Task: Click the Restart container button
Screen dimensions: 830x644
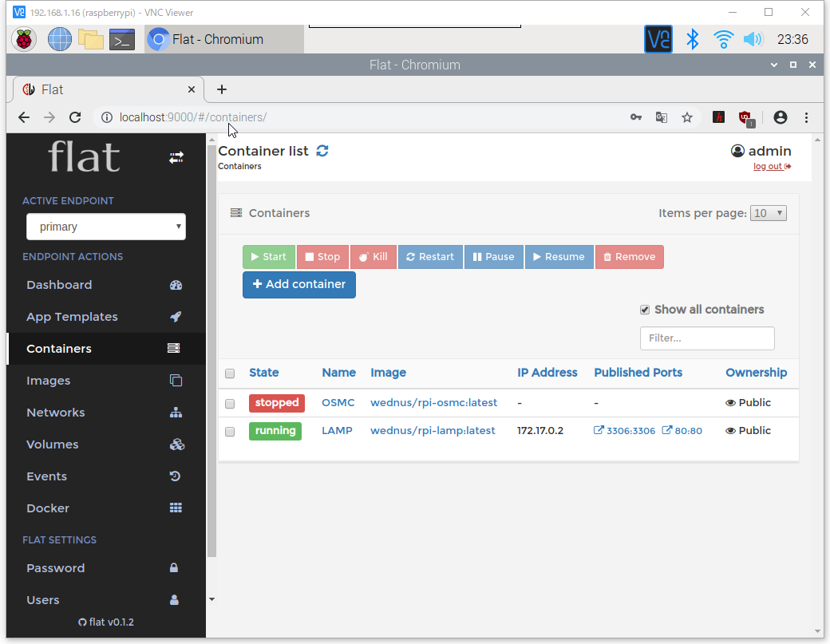Action: click(430, 257)
